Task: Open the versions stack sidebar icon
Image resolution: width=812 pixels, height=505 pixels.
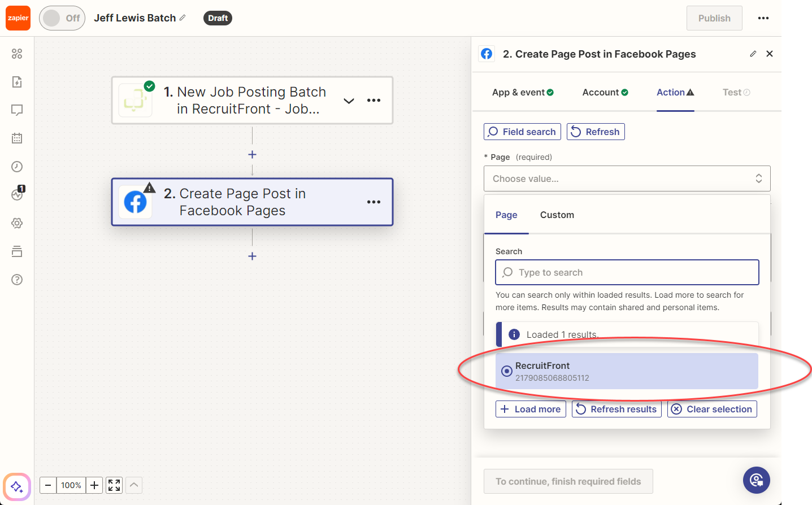Action: pyautogui.click(x=17, y=251)
